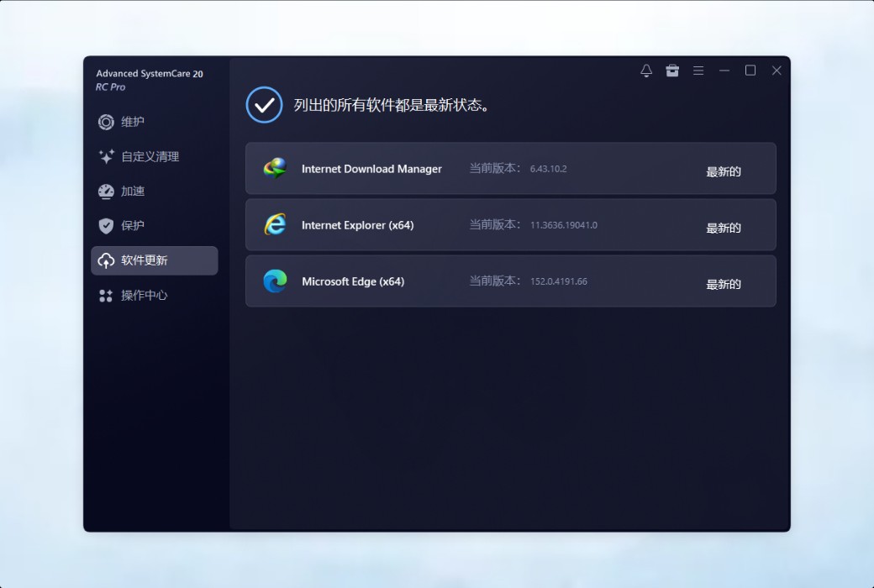Click version number 152.0.4191.66

point(559,281)
